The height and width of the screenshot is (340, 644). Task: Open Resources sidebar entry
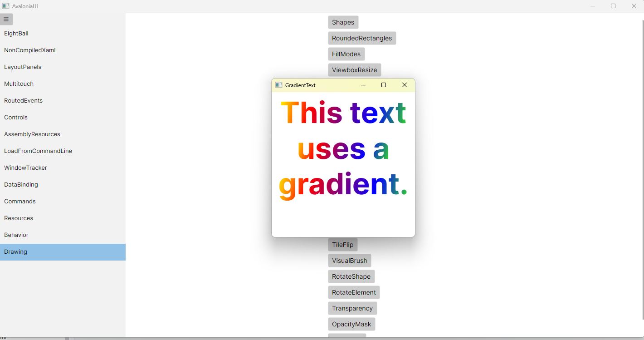63,218
